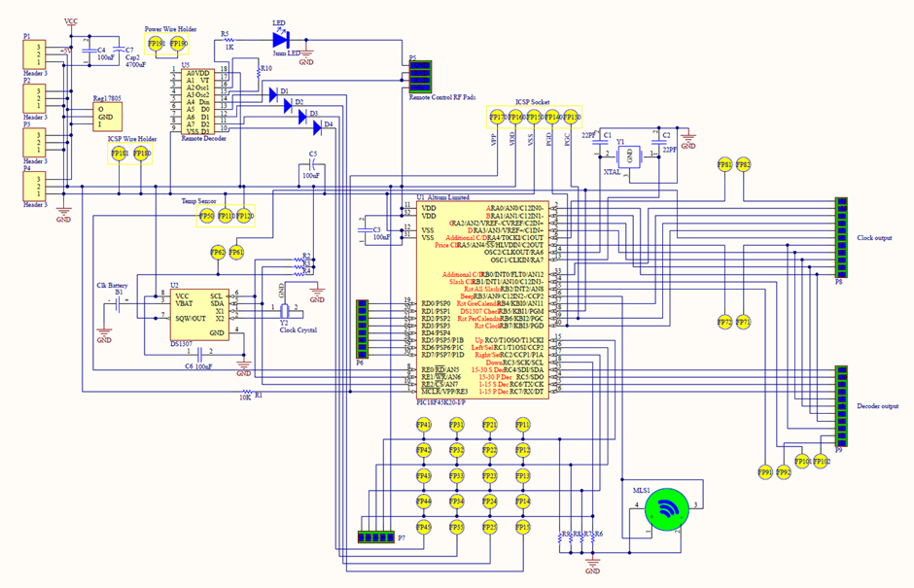Select the P2 Header 3 connector
Image resolution: width=914 pixels, height=588 pixels.
tap(34, 98)
